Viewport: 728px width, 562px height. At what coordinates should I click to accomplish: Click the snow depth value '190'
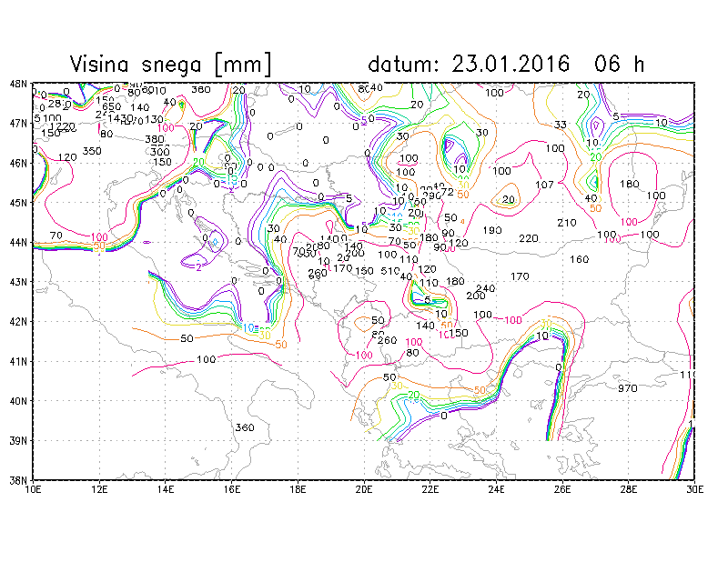pyautogui.click(x=492, y=230)
